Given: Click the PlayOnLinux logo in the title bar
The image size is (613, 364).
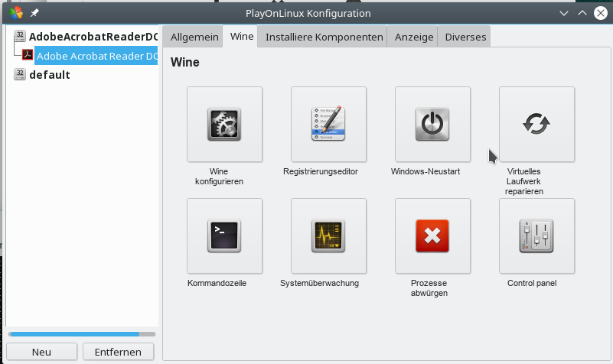Looking at the screenshot, I should [16, 13].
